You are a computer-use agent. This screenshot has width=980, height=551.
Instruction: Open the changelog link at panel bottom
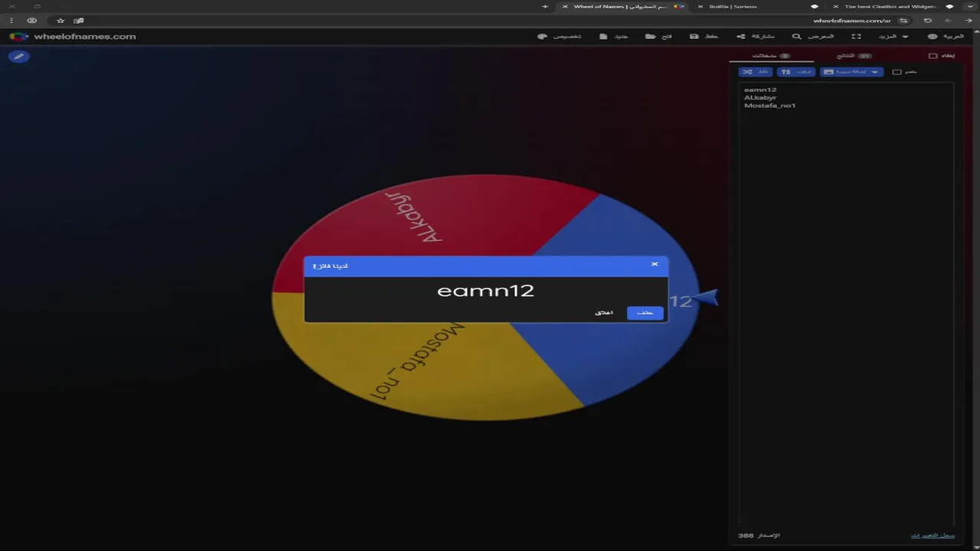(x=933, y=535)
